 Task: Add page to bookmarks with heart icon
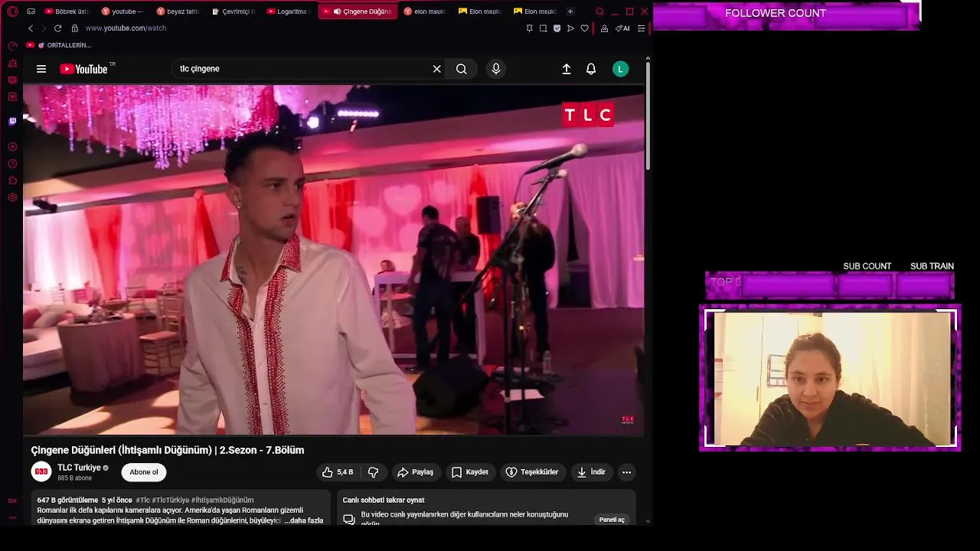[585, 28]
